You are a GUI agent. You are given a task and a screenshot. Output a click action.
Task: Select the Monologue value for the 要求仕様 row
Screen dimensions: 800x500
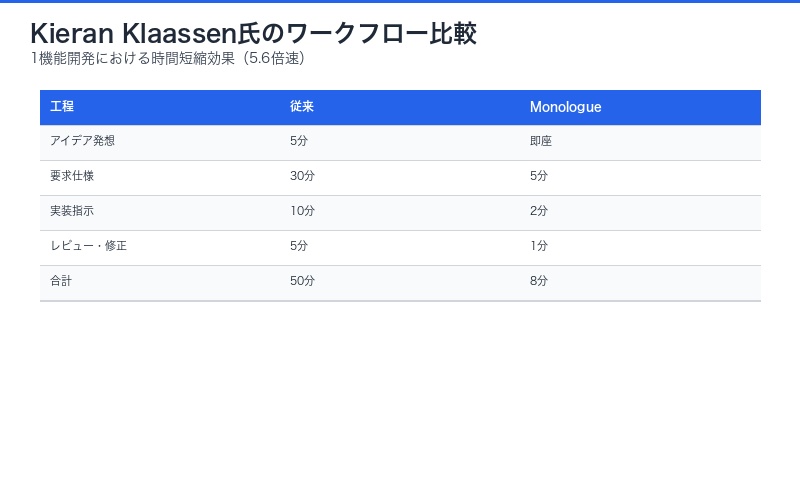click(539, 177)
